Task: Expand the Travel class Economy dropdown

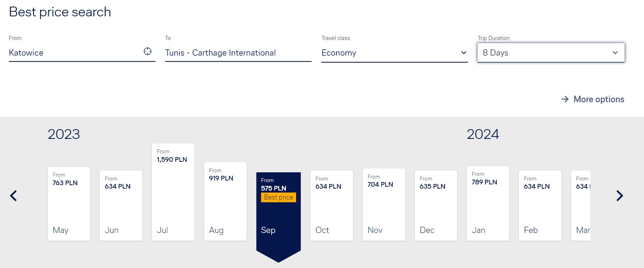Action: [x=394, y=53]
